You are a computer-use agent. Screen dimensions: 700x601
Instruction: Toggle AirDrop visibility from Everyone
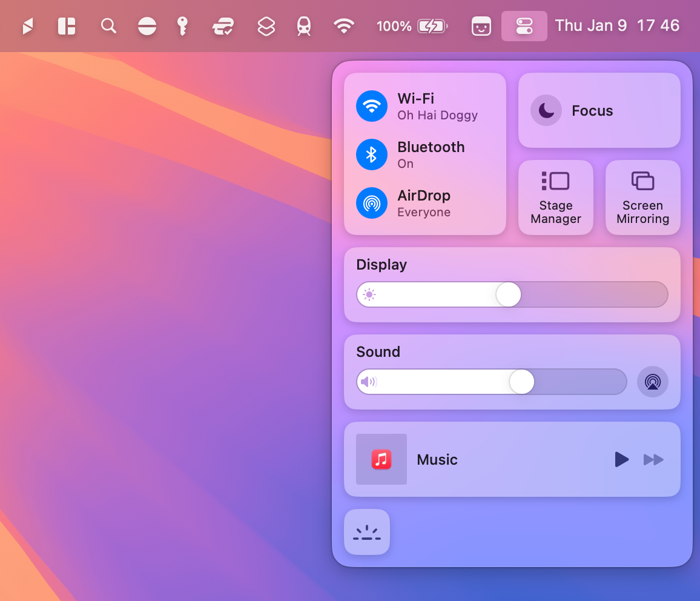pos(371,203)
